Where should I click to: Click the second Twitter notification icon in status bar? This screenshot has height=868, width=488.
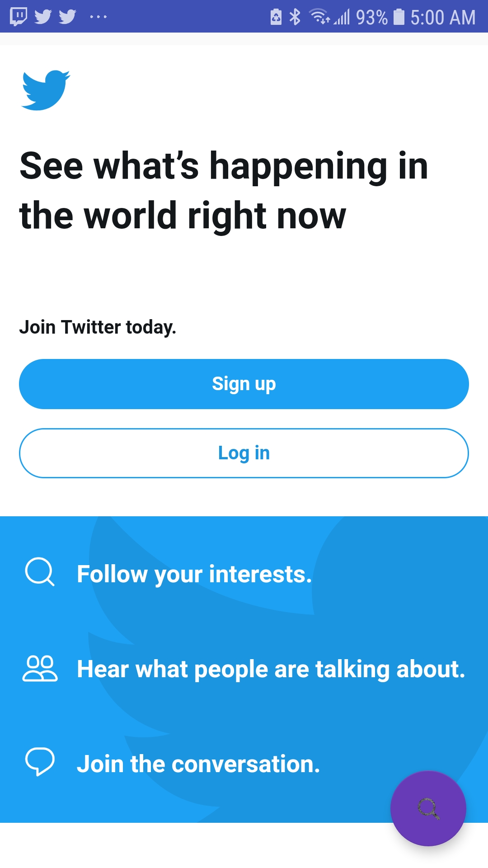[x=68, y=17]
